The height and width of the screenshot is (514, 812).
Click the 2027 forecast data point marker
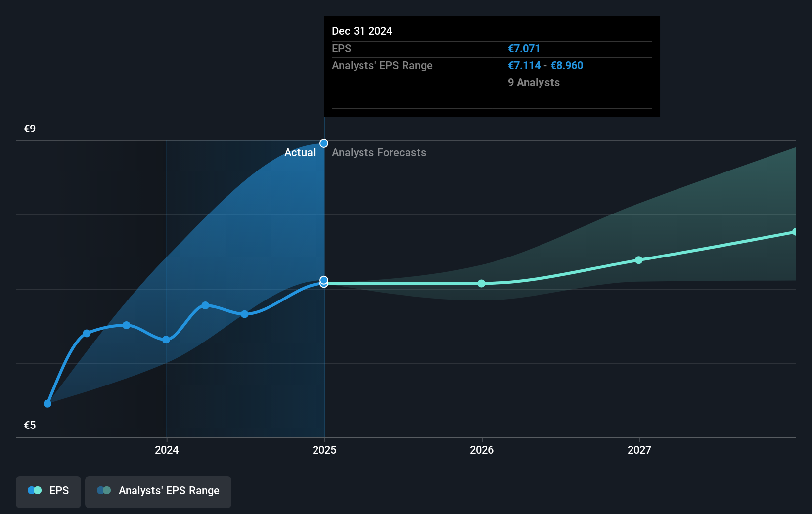tap(639, 260)
